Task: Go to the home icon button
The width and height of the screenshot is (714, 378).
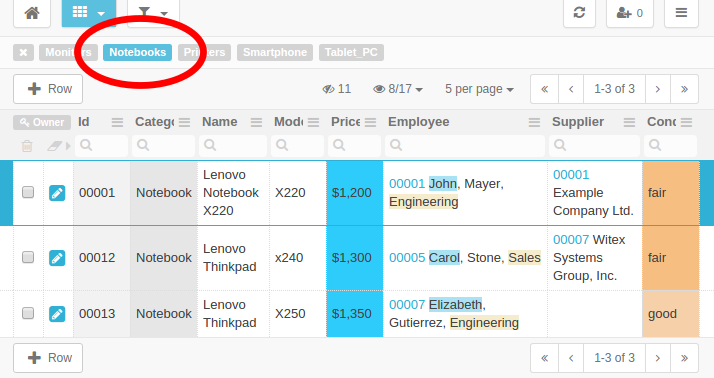Action: click(x=32, y=13)
